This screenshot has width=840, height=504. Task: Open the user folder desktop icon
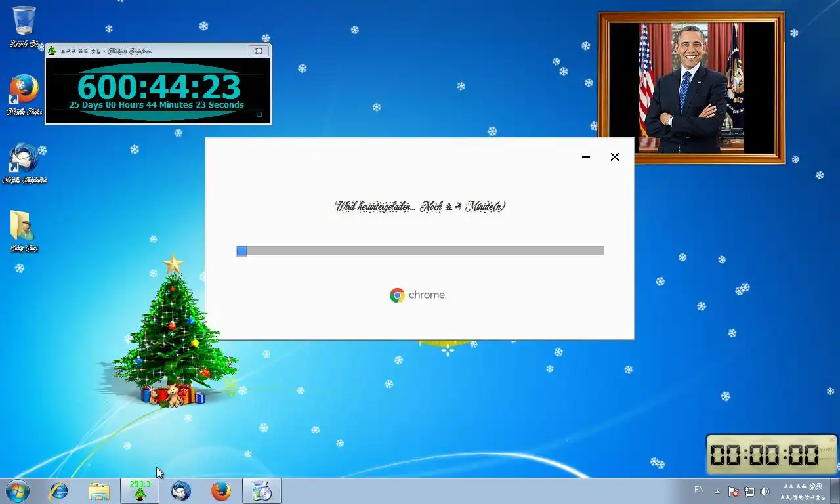tap(24, 232)
